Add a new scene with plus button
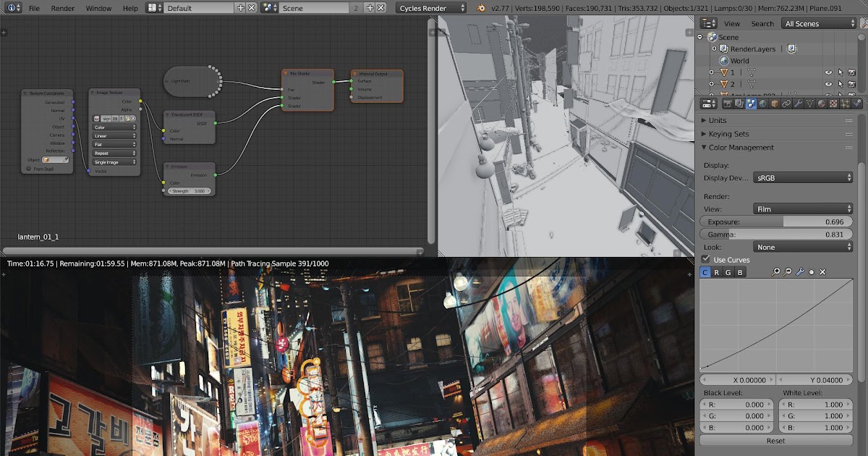The width and height of the screenshot is (868, 456). click(x=370, y=8)
